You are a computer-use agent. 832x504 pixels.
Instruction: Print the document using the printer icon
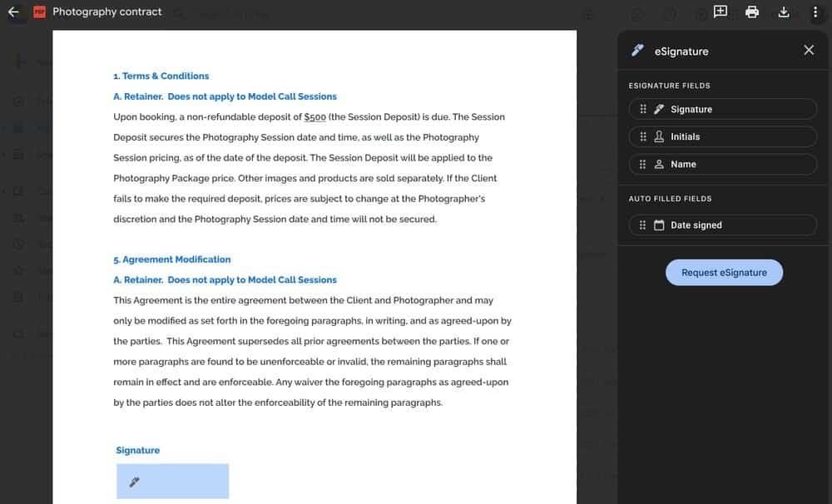[x=750, y=12]
